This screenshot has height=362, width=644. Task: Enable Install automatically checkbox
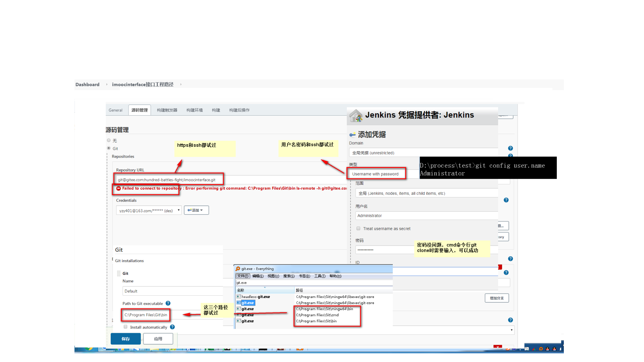(125, 327)
